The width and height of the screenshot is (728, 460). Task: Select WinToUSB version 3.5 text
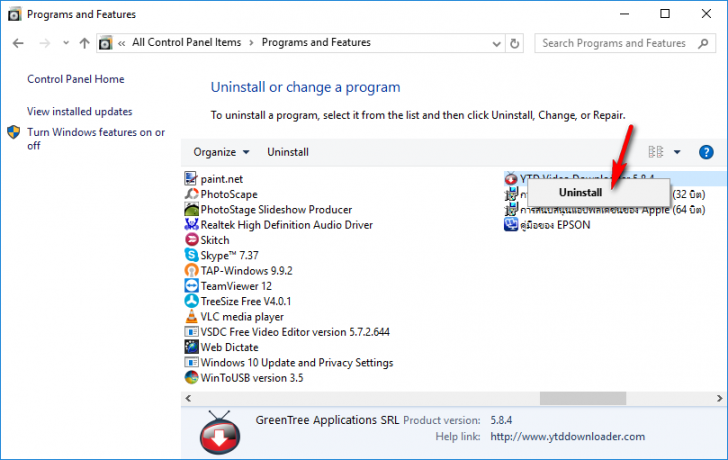point(252,378)
